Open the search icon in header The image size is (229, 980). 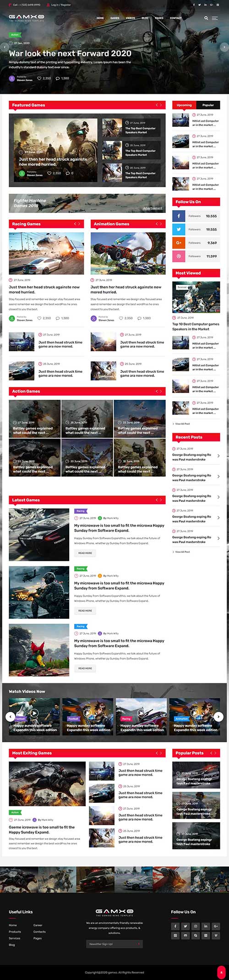point(206,18)
